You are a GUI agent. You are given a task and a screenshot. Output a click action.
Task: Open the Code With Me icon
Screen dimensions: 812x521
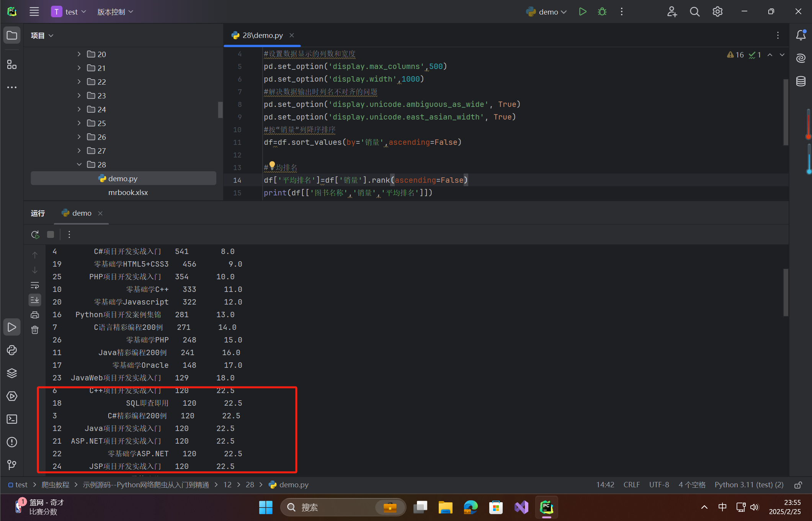[x=672, y=11]
